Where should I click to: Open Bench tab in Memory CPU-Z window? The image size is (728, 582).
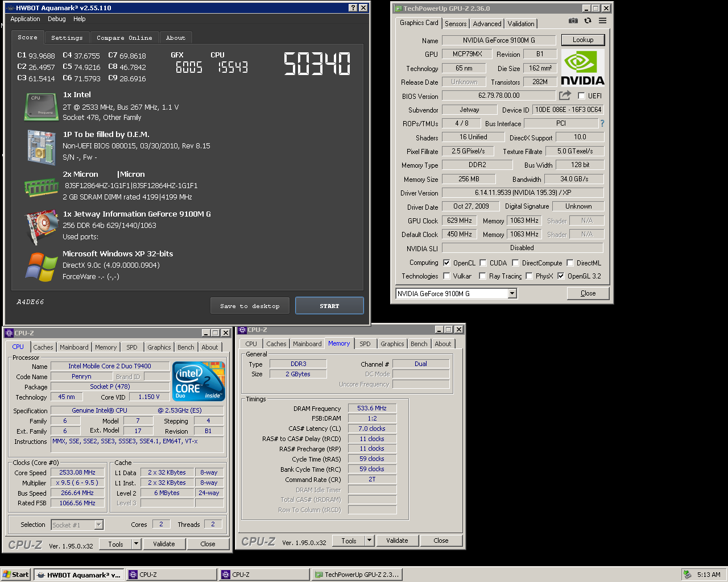[419, 344]
